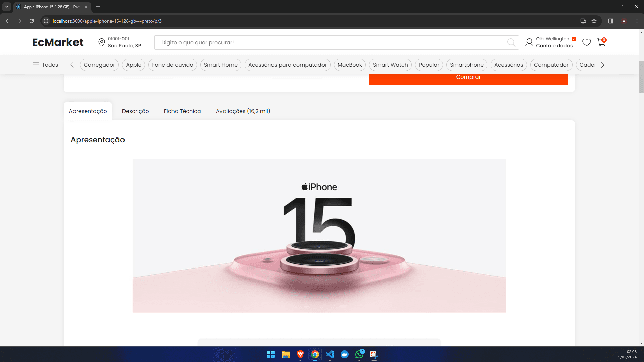Click the page vertical scrollbar thumb
This screenshot has height=362, width=644.
point(641,77)
